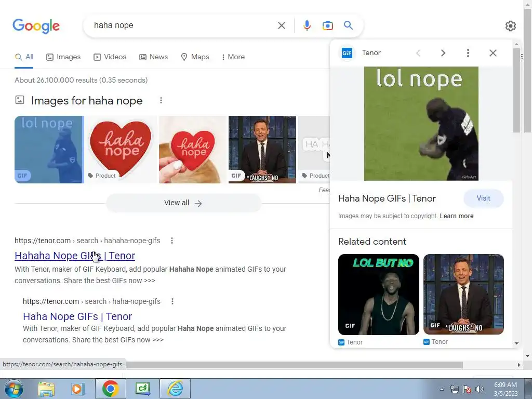532x399 pixels.
Task: Open menu for haha-nope-gifs result
Action: click(172, 301)
